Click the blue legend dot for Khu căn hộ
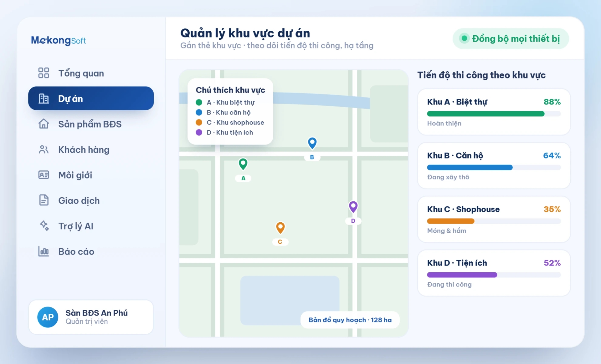 pyautogui.click(x=199, y=112)
